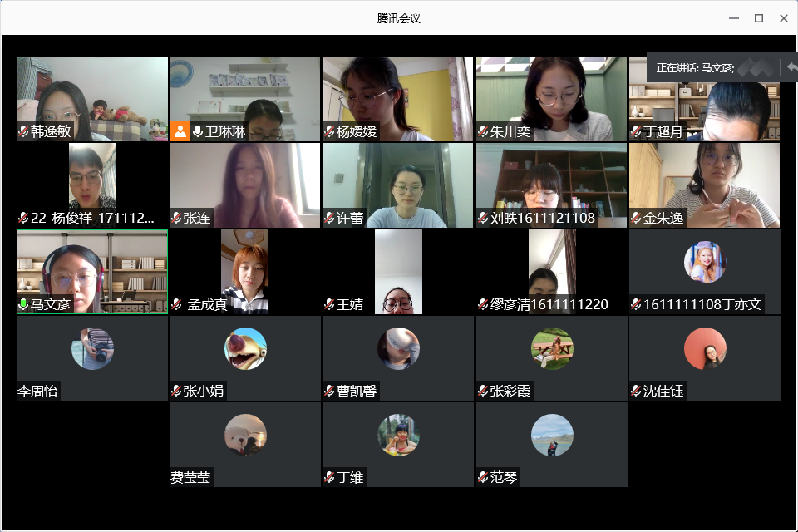Click the 费莹莹 name label
Image resolution: width=798 pixels, height=532 pixels.
coord(190,477)
